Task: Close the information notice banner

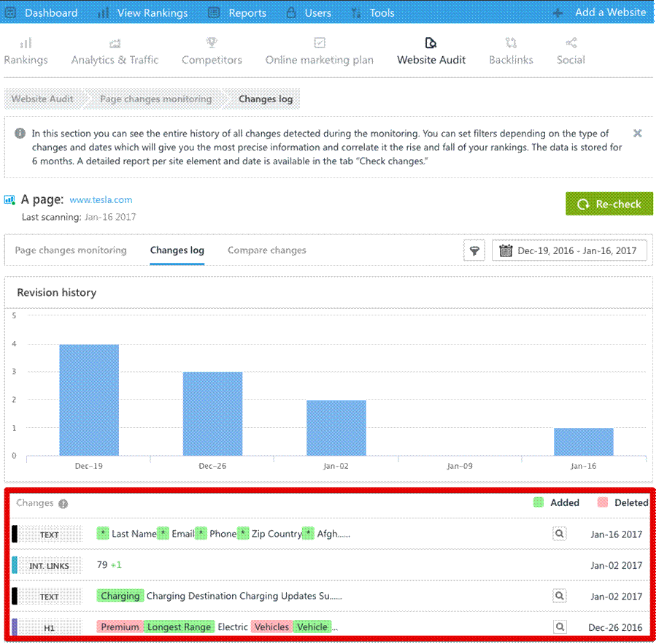Action: [x=637, y=134]
